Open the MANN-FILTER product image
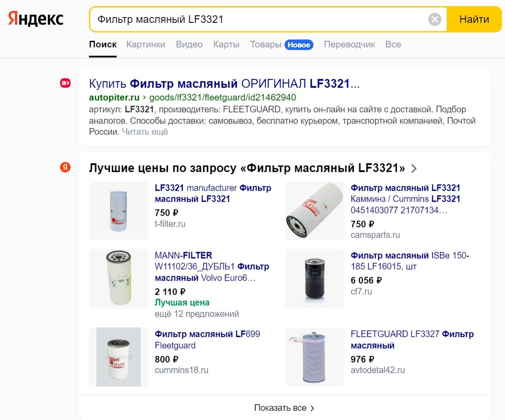Image resolution: width=505 pixels, height=420 pixels. (x=118, y=278)
